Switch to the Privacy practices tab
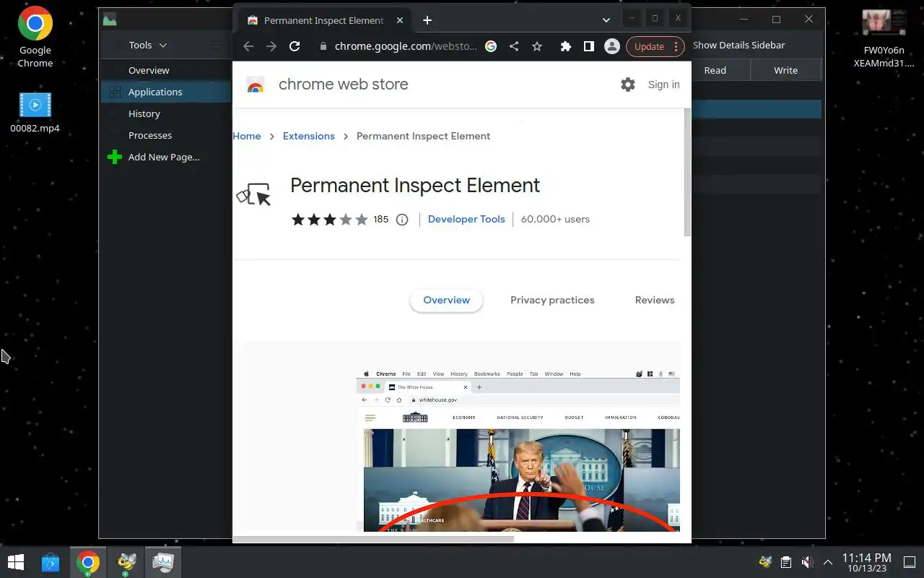 pyautogui.click(x=552, y=300)
